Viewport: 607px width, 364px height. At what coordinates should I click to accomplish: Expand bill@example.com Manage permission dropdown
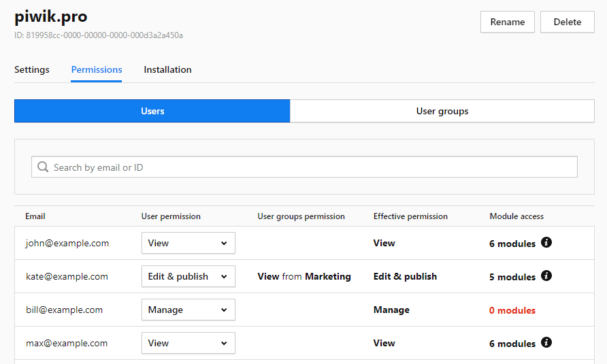point(188,310)
